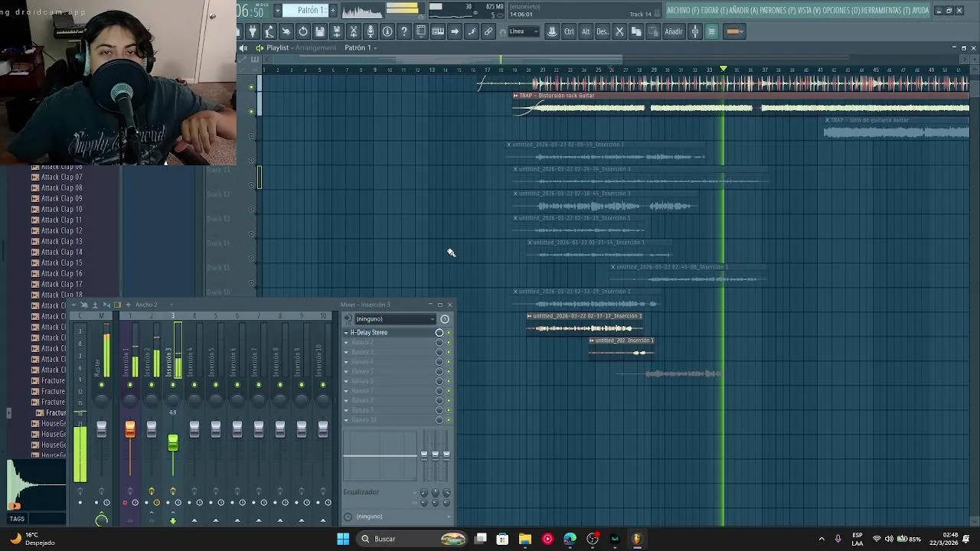980x551 pixels.
Task: Open the Patrón 1 dropdown in Playlist title
Action: [x=361, y=47]
